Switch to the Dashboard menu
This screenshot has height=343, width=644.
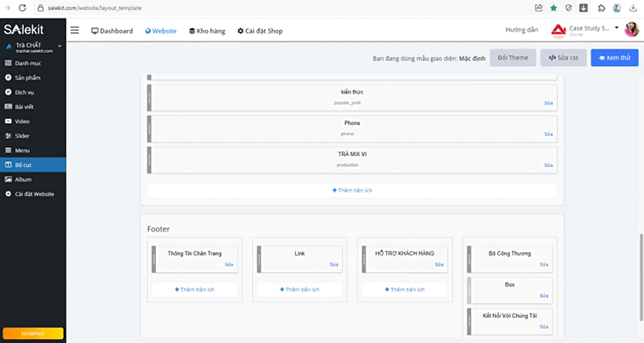[x=112, y=31]
